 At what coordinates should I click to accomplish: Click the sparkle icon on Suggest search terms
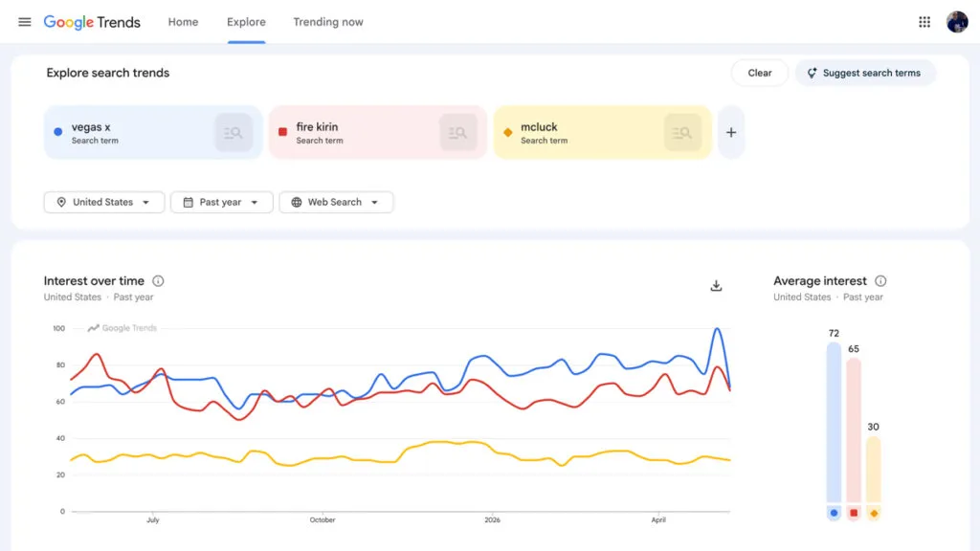coord(812,73)
